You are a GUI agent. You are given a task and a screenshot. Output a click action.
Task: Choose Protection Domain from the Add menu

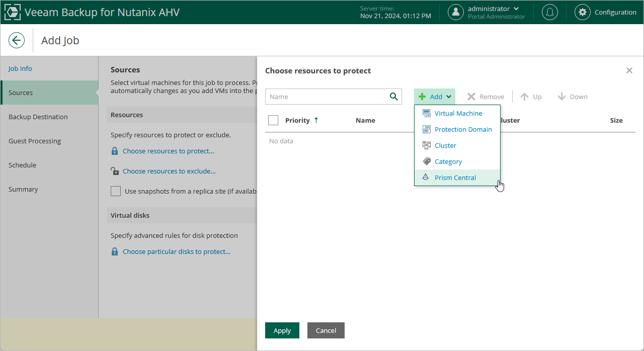coord(457,129)
